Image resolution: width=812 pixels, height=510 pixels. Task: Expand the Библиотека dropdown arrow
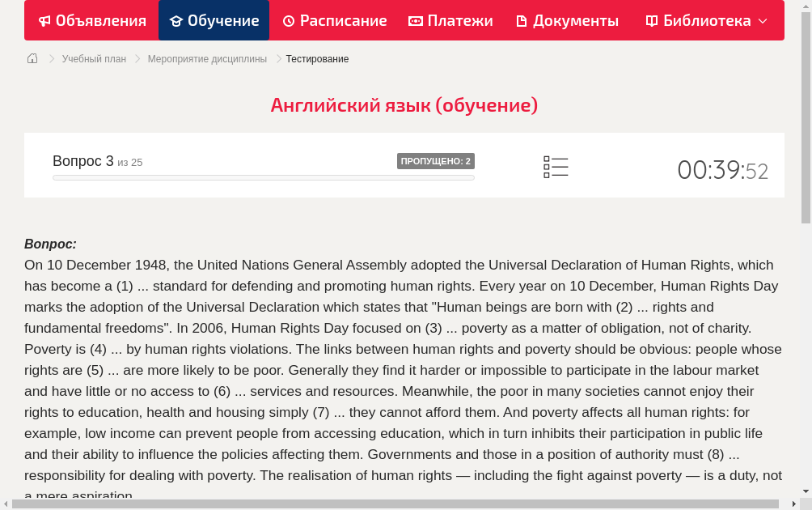(763, 21)
